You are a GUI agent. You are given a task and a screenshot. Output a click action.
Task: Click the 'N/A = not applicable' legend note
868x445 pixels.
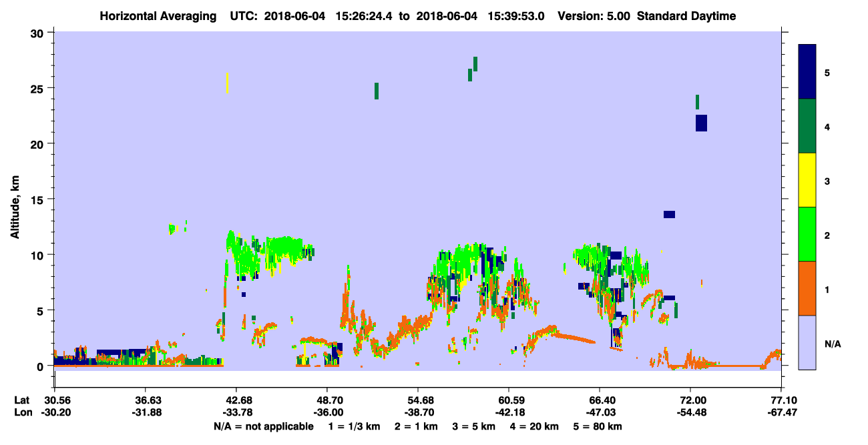click(x=263, y=426)
